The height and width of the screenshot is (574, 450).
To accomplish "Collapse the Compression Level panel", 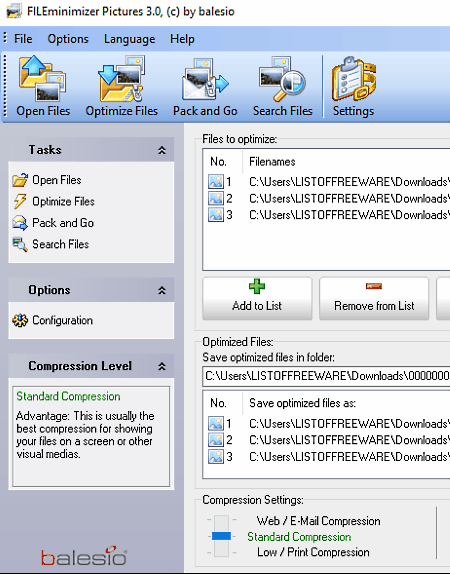I will pos(161,366).
